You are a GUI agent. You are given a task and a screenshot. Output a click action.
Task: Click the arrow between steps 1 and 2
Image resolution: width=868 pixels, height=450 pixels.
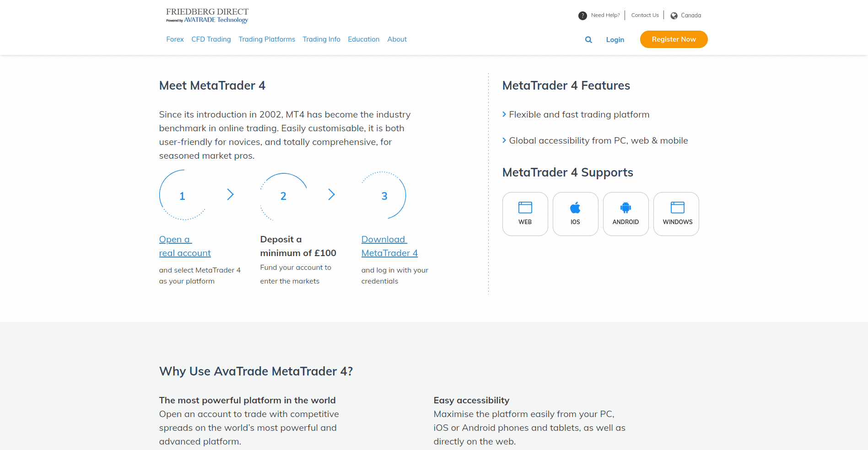[x=231, y=195]
